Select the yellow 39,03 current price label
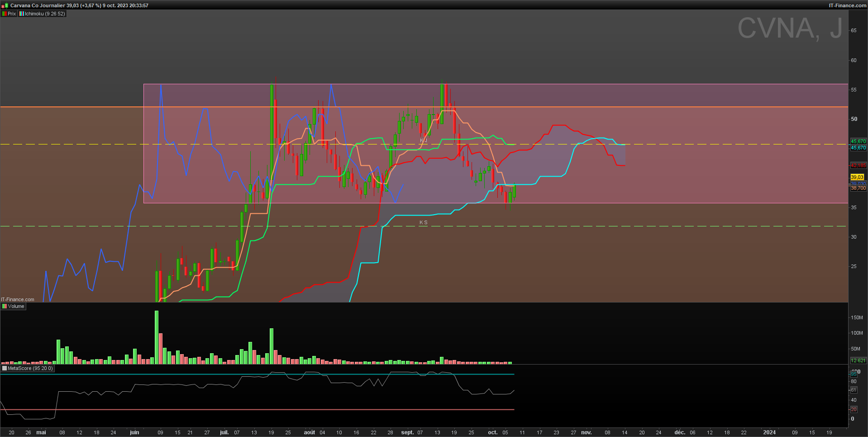The height and width of the screenshot is (437, 868). pos(857,177)
